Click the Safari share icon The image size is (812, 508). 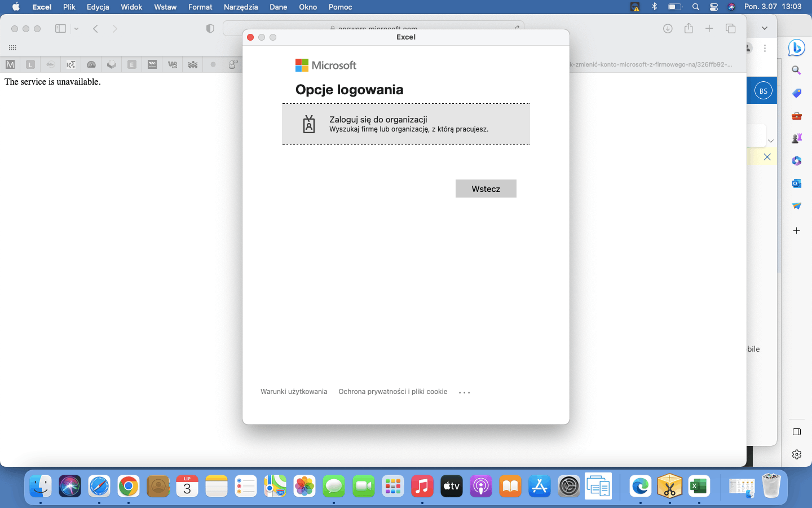click(x=689, y=29)
